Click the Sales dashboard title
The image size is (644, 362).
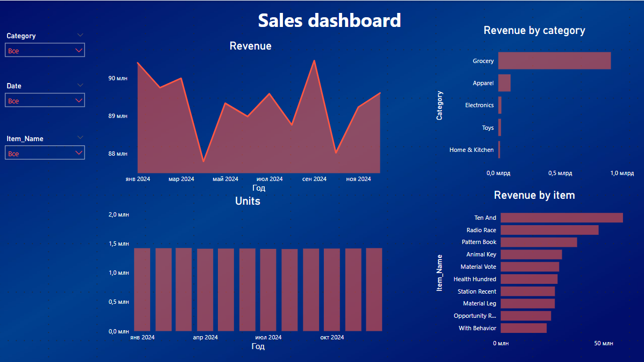pyautogui.click(x=329, y=20)
